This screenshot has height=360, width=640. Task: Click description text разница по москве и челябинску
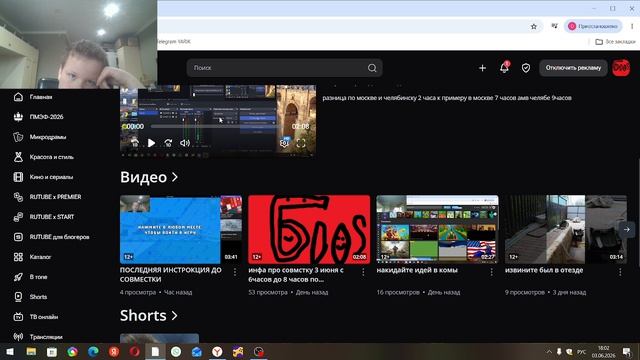447,98
